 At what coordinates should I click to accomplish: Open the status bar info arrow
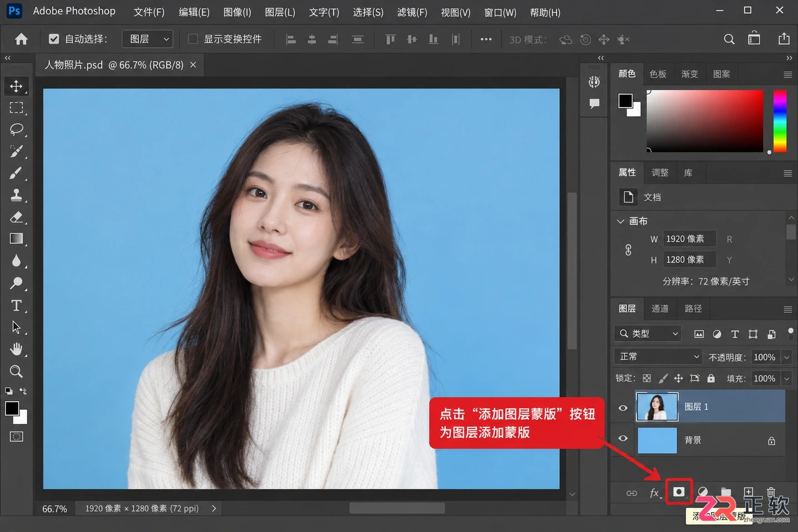click(x=214, y=508)
